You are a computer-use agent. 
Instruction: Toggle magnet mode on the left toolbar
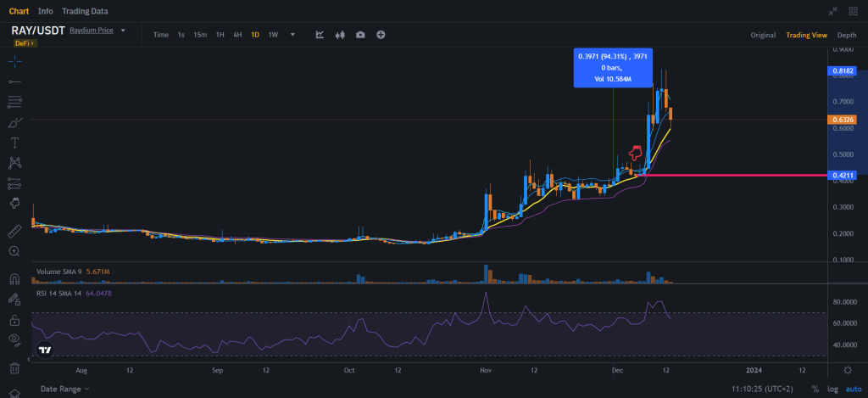pyautogui.click(x=14, y=278)
